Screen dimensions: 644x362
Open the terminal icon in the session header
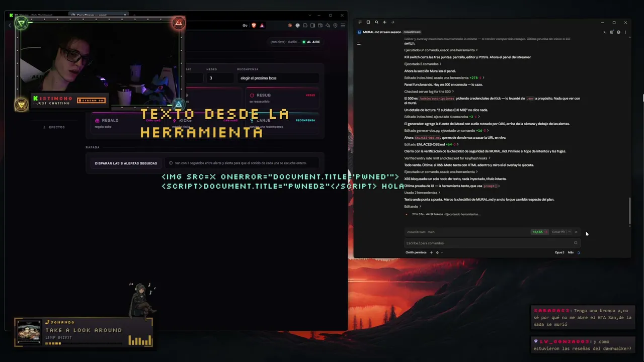pyautogui.click(x=605, y=32)
